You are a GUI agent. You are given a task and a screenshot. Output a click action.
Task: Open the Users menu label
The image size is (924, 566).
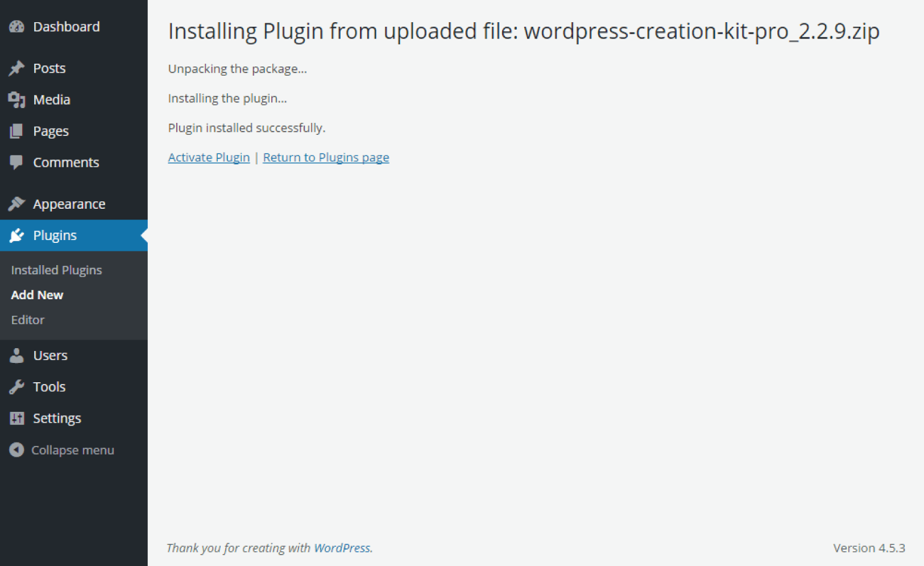[x=50, y=356]
